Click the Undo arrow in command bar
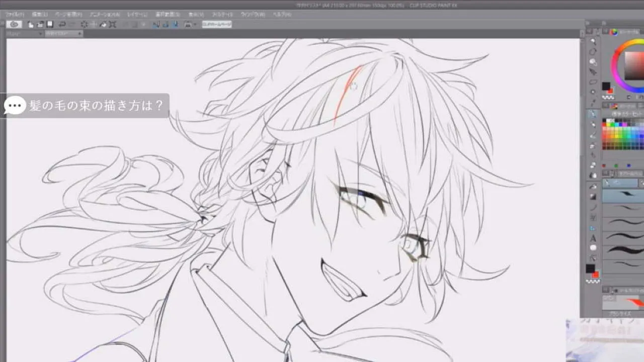 tap(62, 24)
